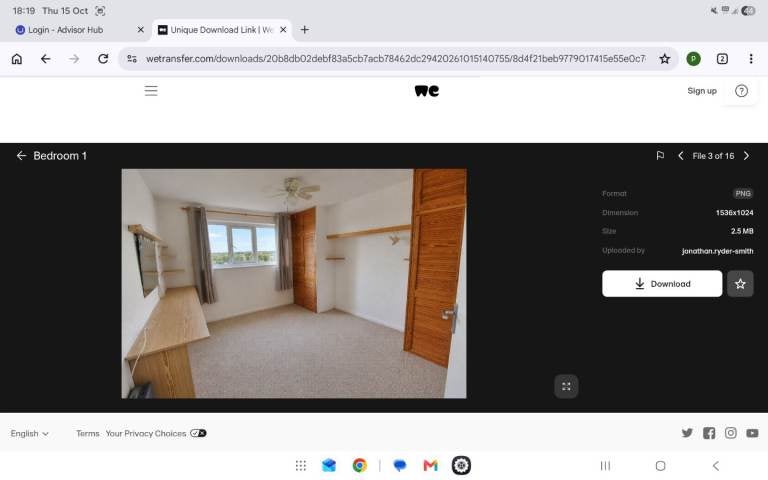Close the Login - Advisor Hub tab

tap(141, 30)
